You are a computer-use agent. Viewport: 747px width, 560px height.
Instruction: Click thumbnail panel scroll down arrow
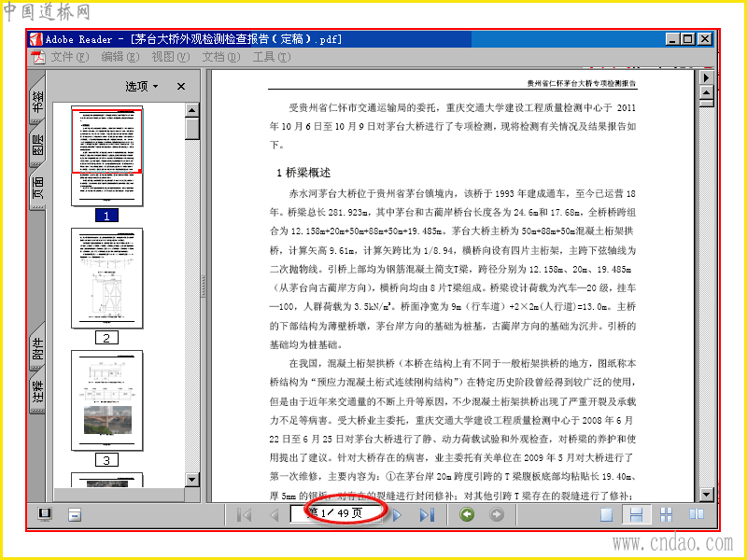192,479
